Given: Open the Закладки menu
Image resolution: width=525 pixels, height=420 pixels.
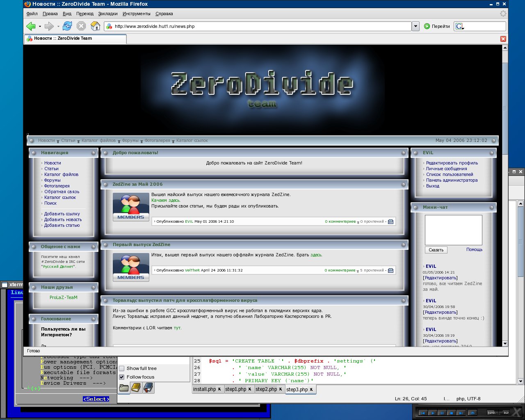Looking at the screenshot, I should [x=108, y=14].
